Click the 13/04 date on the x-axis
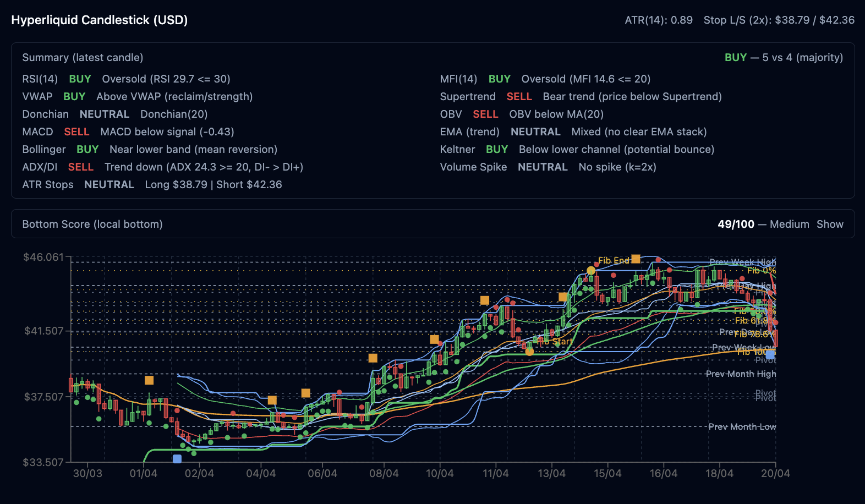Viewport: 865px width, 504px height. 551,473
